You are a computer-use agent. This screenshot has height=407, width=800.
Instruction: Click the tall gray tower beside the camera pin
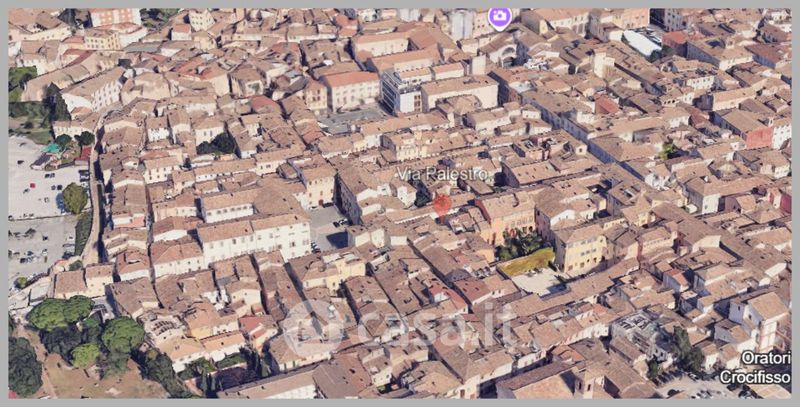pos(461,25)
